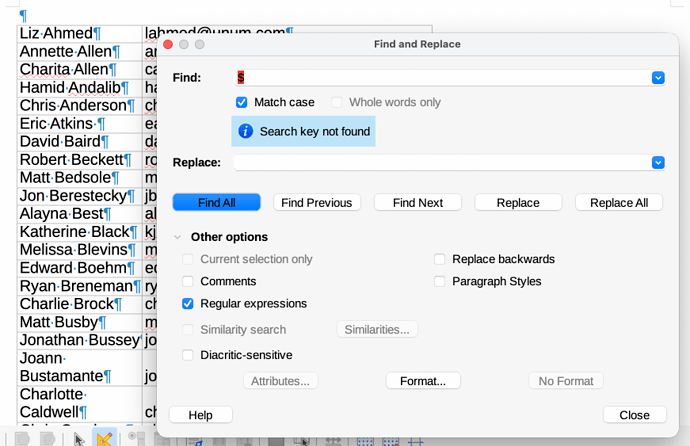Close the dialog with the red window button

(x=168, y=44)
